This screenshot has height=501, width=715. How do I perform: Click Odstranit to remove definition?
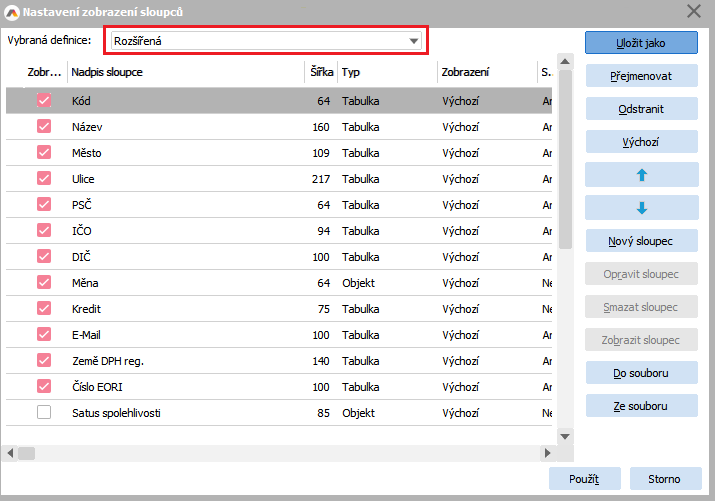(x=641, y=109)
